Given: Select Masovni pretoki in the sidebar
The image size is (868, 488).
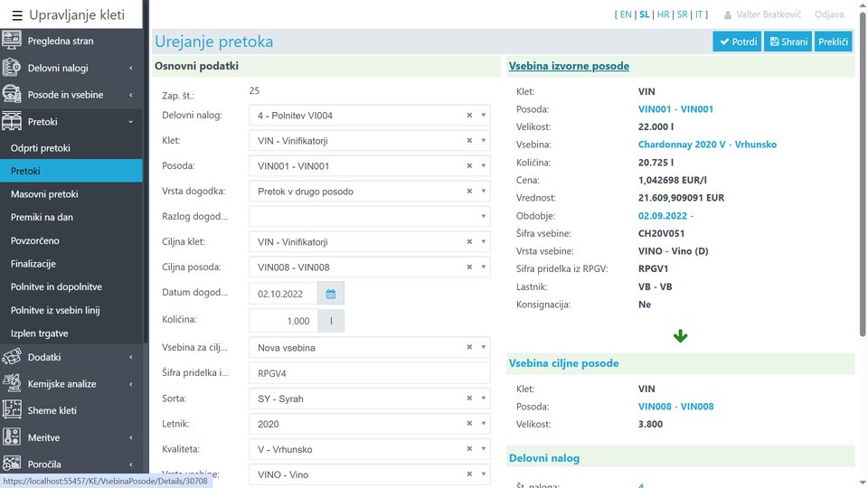Looking at the screenshot, I should click(44, 194).
